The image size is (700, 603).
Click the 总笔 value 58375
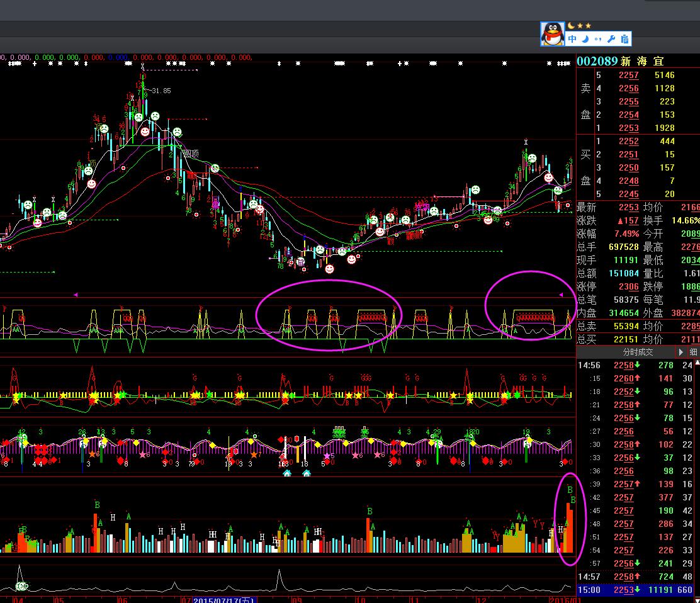click(x=626, y=300)
